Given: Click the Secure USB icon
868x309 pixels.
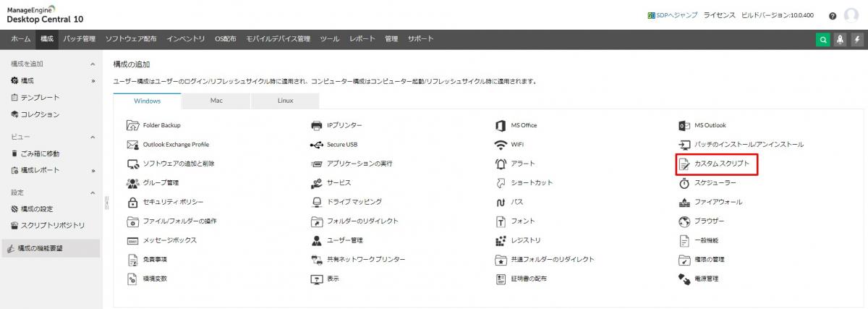Looking at the screenshot, I should point(316,145).
